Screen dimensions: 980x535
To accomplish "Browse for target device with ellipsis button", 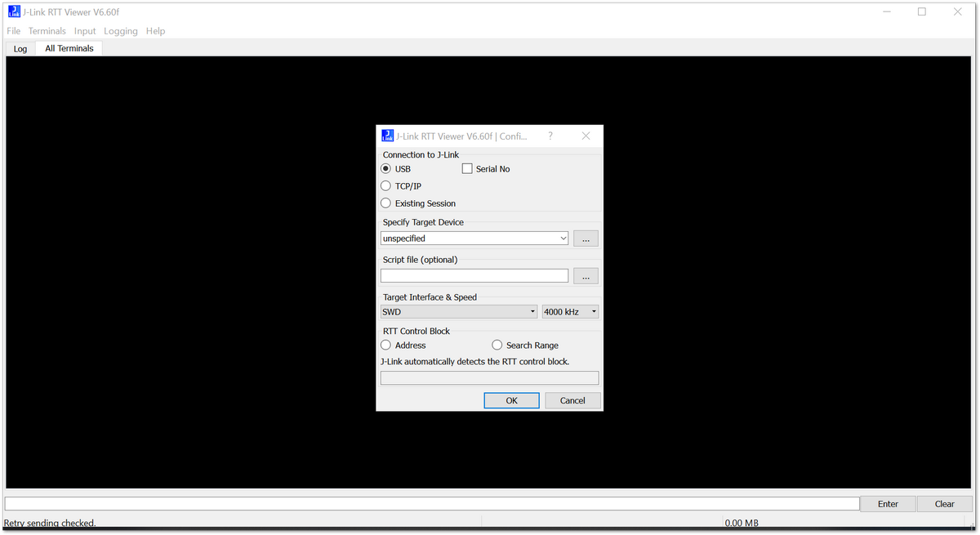I will pos(586,239).
